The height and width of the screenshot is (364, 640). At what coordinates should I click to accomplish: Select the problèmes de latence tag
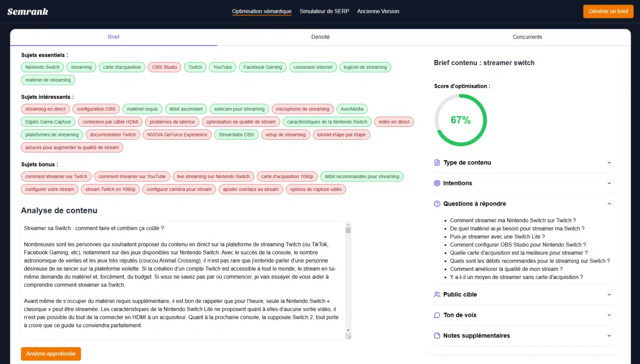pyautogui.click(x=172, y=122)
